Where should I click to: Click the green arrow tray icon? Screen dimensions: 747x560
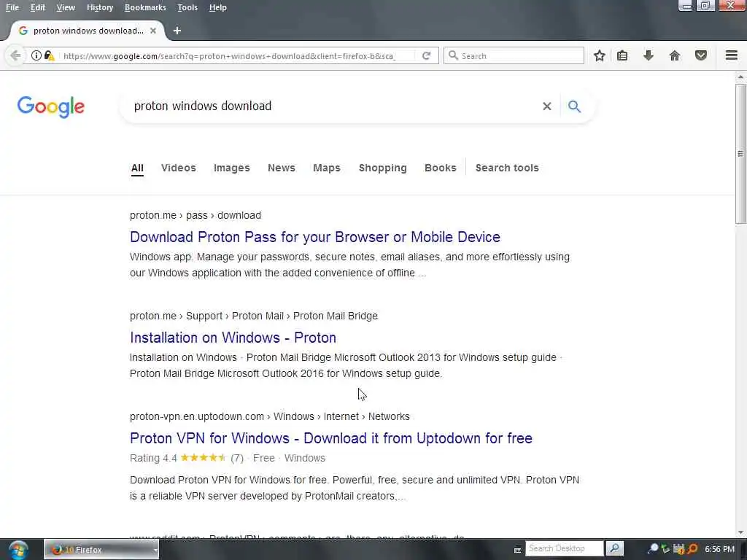pyautogui.click(x=666, y=549)
